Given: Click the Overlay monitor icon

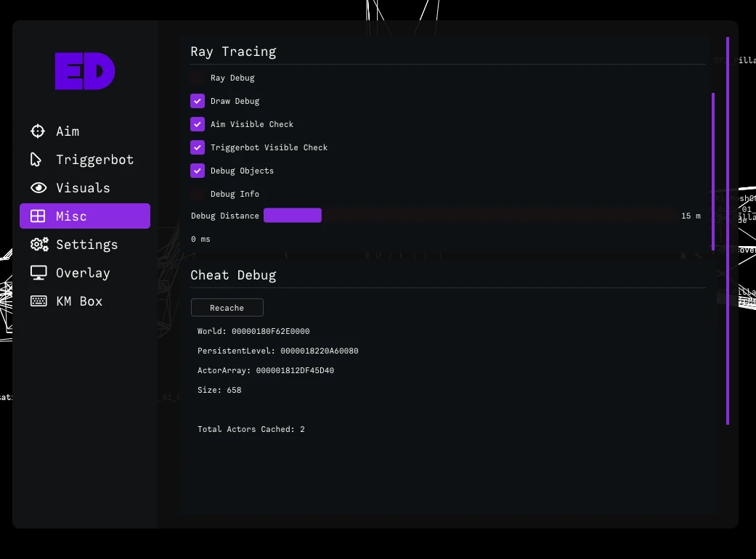Looking at the screenshot, I should tap(38, 273).
